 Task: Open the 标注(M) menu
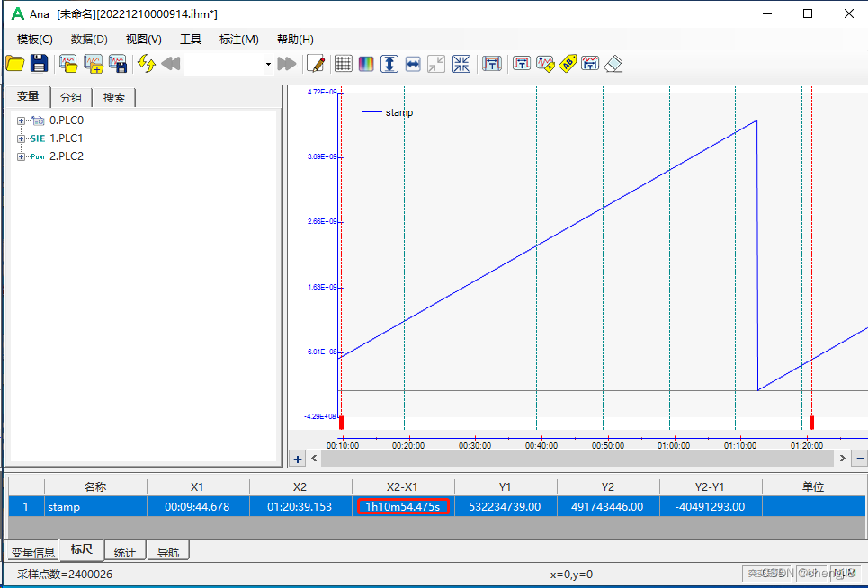tap(239, 40)
